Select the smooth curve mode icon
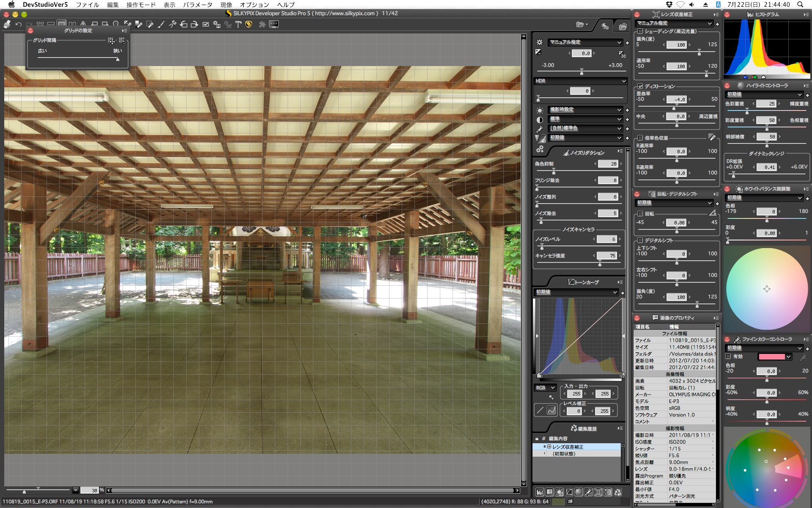Viewport: 812px width, 508px height. (x=551, y=410)
